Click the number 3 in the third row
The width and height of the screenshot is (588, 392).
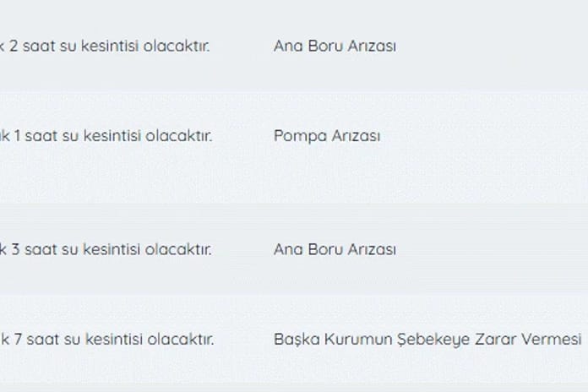click(x=17, y=249)
